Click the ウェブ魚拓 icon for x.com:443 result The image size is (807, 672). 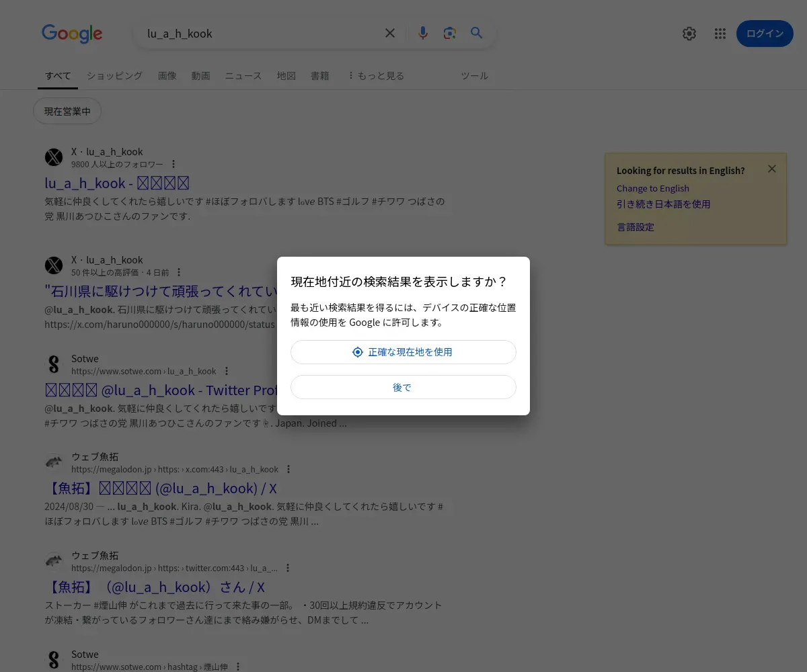click(x=54, y=462)
